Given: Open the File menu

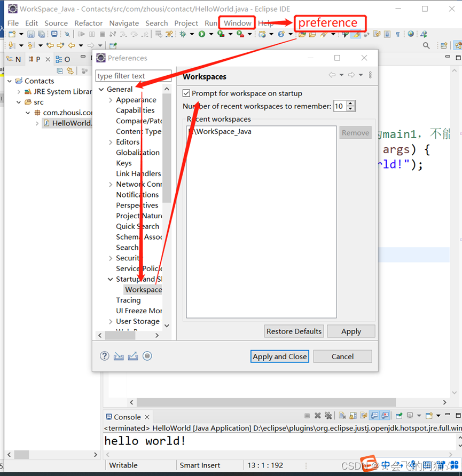Looking at the screenshot, I should (x=13, y=23).
